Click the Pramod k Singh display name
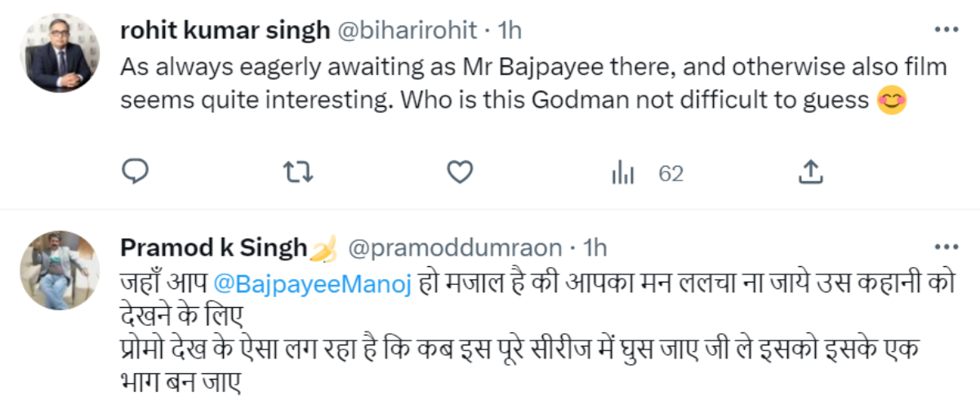980x414 pixels. click(x=214, y=247)
